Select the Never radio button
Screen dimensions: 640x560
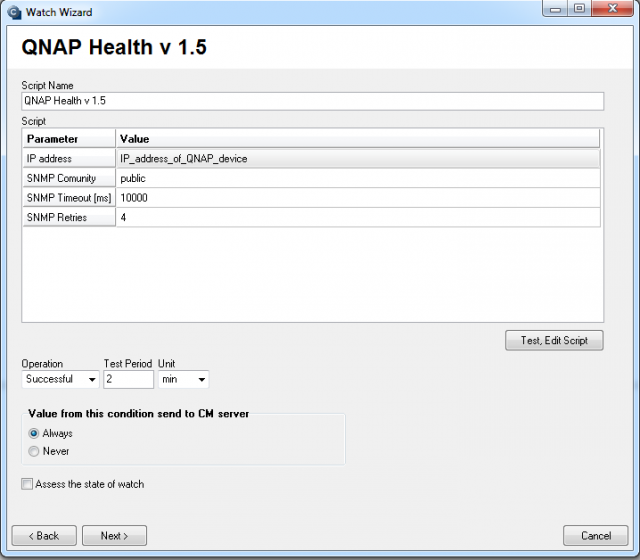coord(33,451)
